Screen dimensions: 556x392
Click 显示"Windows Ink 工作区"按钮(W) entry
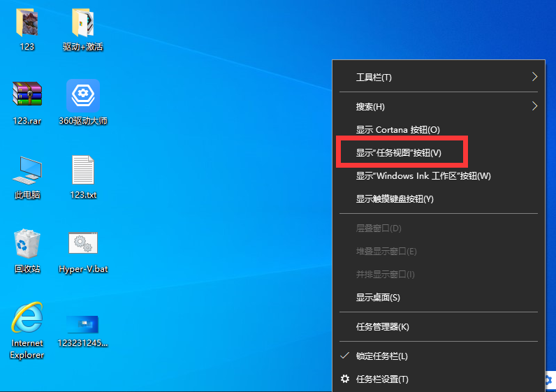pos(423,176)
